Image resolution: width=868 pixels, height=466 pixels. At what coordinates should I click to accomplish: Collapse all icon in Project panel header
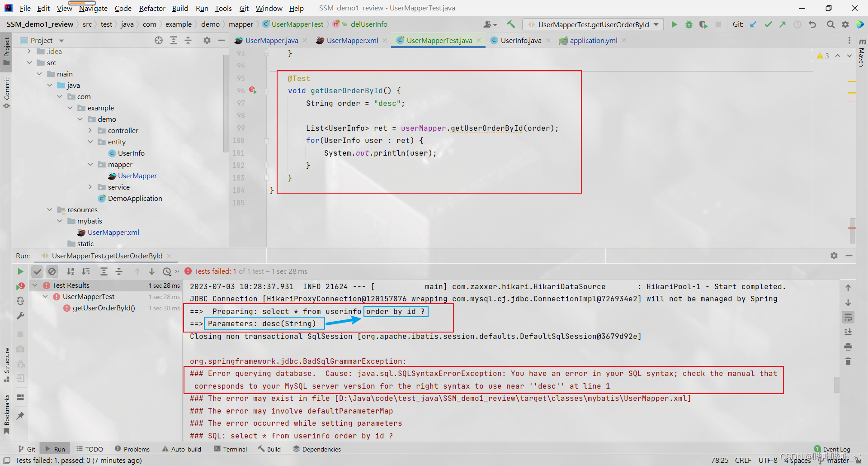coord(188,40)
